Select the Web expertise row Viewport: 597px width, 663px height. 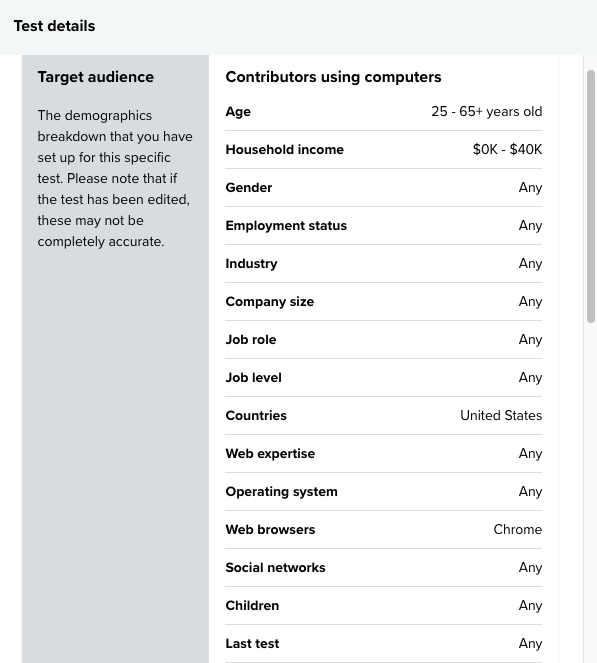tap(383, 454)
